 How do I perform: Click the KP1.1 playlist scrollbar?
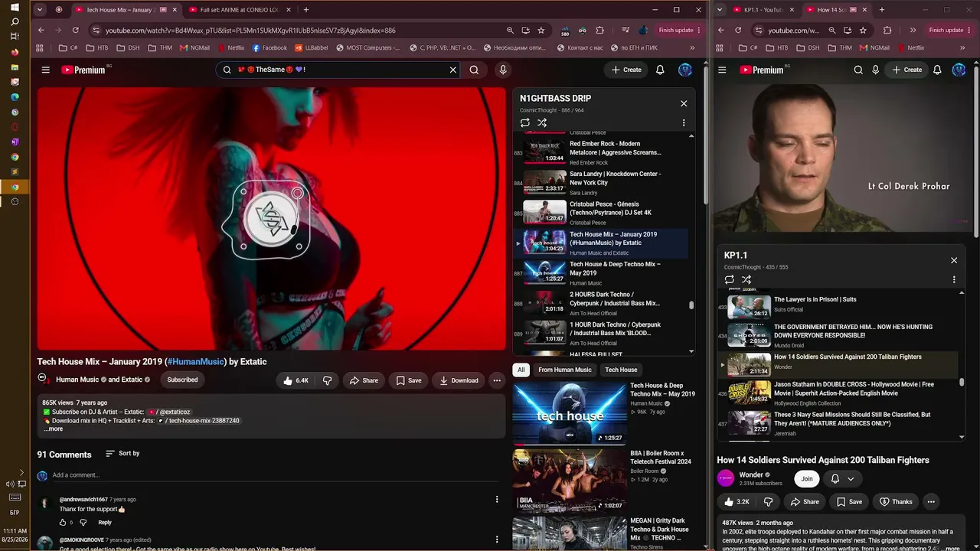[x=962, y=381]
